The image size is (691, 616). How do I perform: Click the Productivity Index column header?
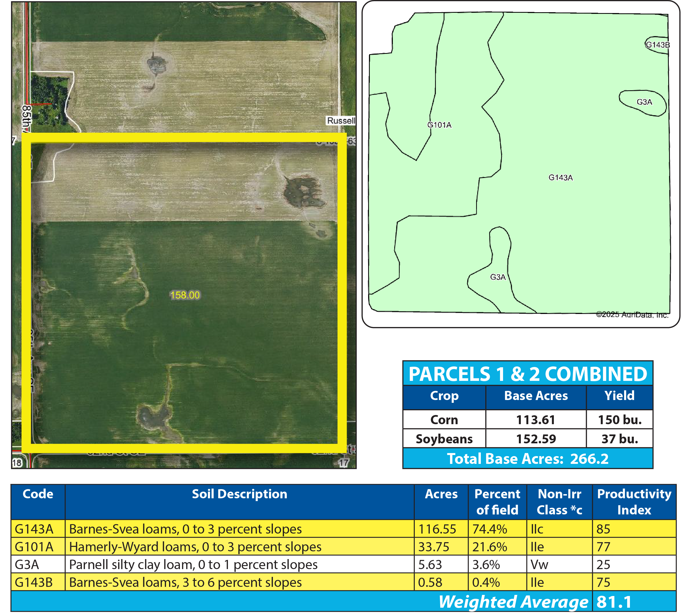[634, 502]
